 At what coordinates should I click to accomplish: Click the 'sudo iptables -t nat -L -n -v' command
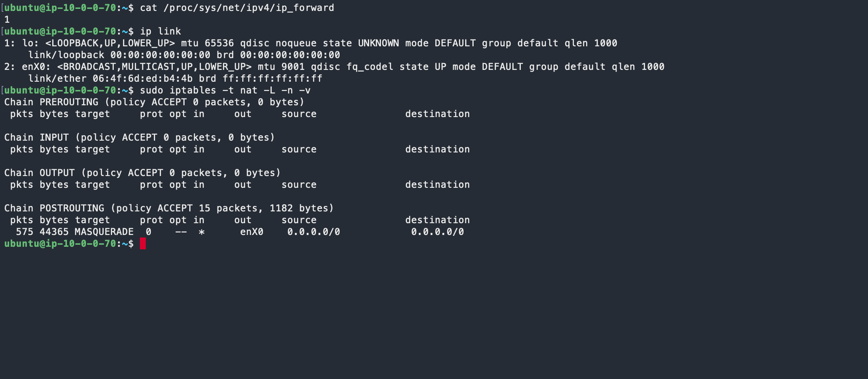[225, 90]
